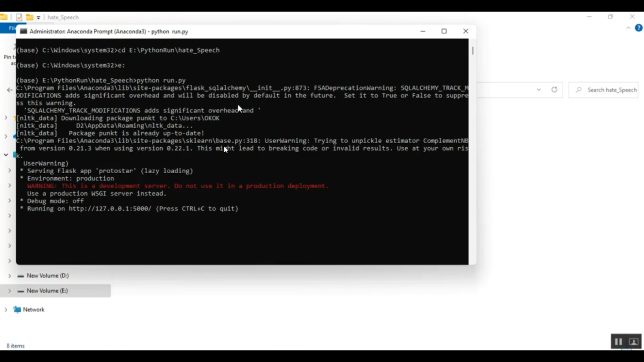
Task: Click Properties icon in Explorer quick access toolbar
Action: click(19, 17)
